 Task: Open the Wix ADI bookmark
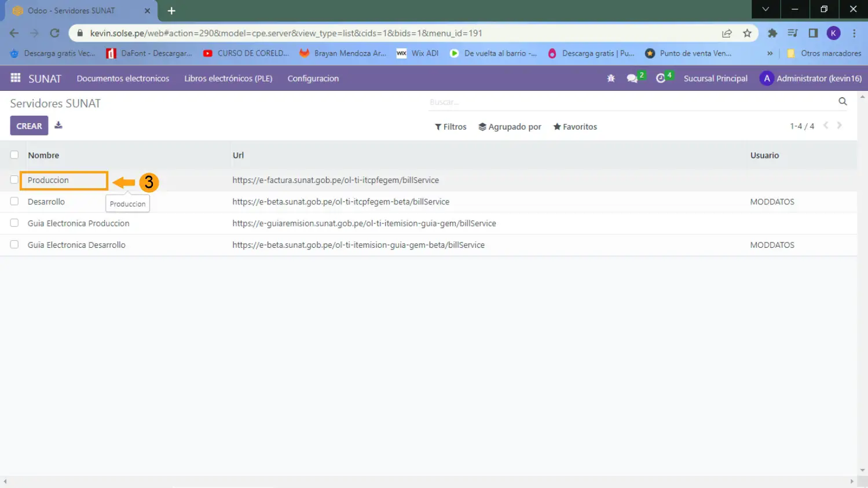(417, 53)
